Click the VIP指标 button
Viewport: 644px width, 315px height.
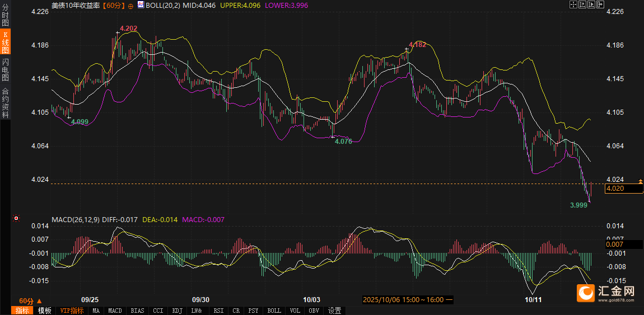click(x=72, y=311)
